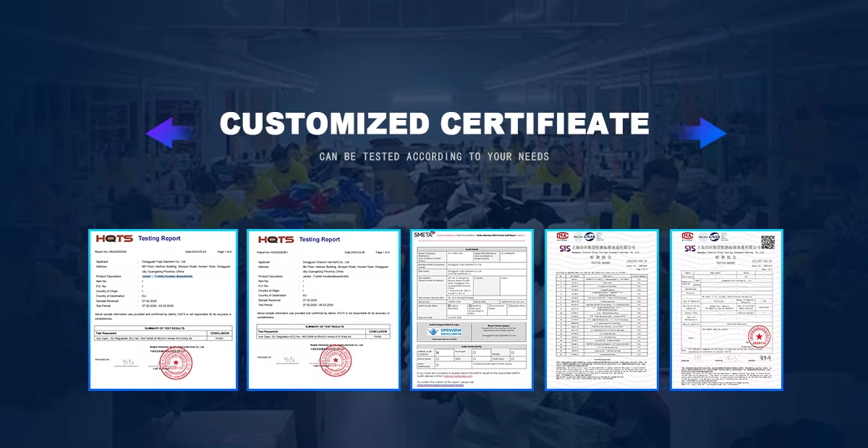
Task: Click the left purple carousel arrow
Action: click(x=167, y=132)
